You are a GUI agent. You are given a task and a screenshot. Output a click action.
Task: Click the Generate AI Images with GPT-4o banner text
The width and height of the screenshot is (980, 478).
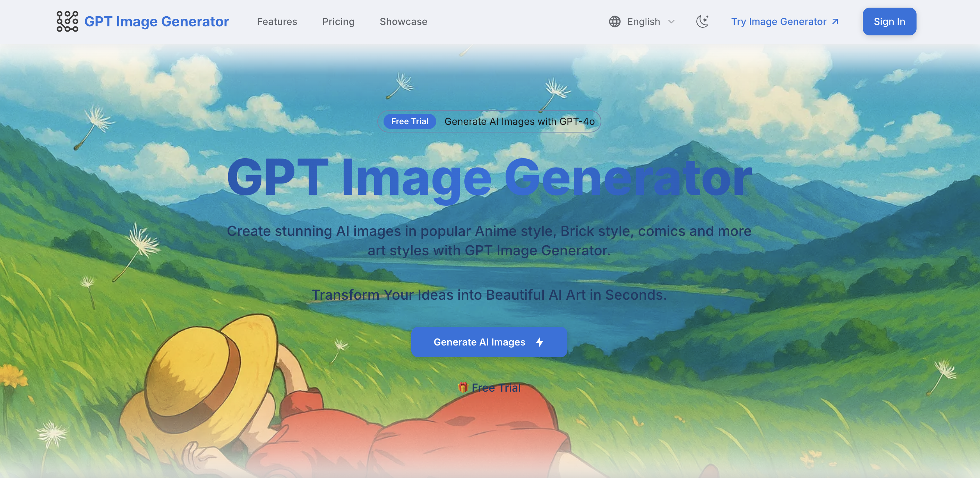(x=519, y=121)
